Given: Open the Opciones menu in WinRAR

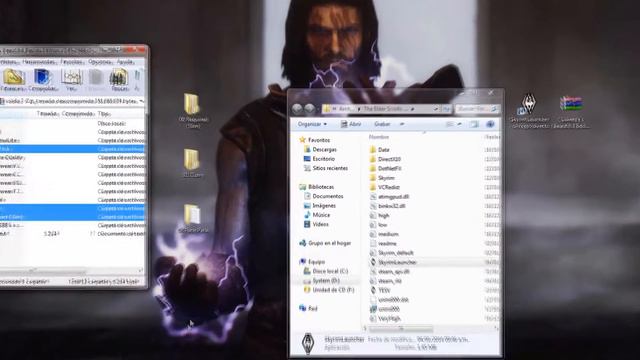Looking at the screenshot, I should [x=100, y=62].
